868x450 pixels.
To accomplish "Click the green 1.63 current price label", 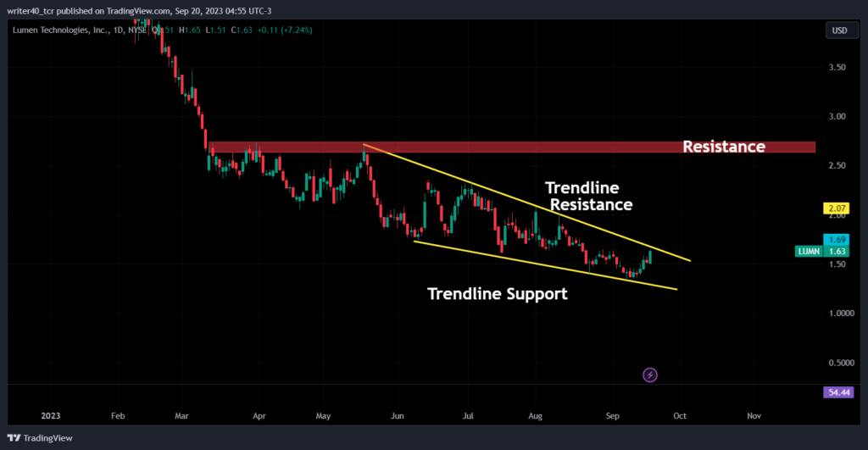I will point(837,252).
